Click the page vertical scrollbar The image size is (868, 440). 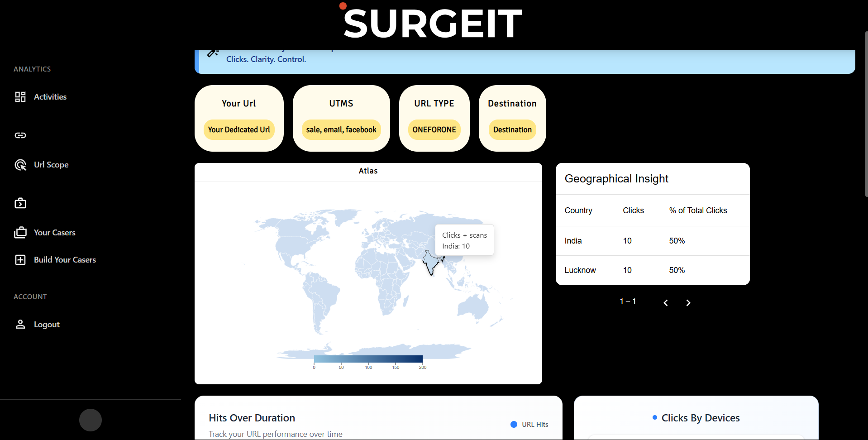pos(866,113)
